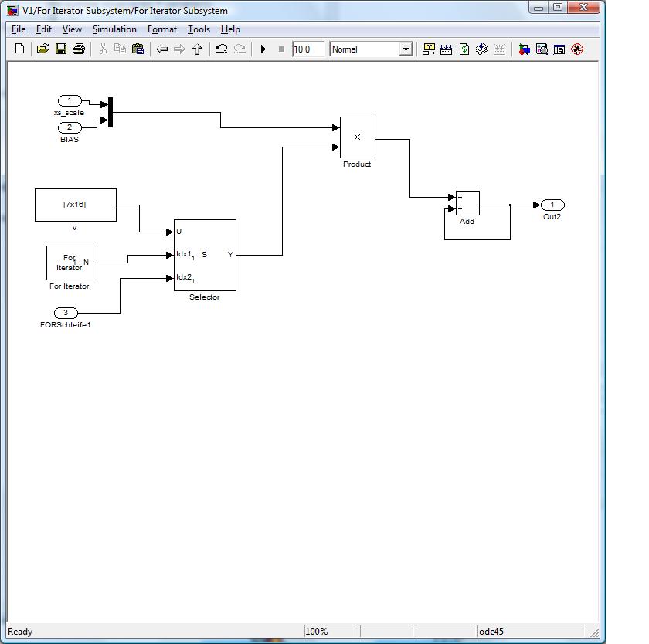The width and height of the screenshot is (649, 644).
Task: Select the Add block
Action: (x=467, y=203)
